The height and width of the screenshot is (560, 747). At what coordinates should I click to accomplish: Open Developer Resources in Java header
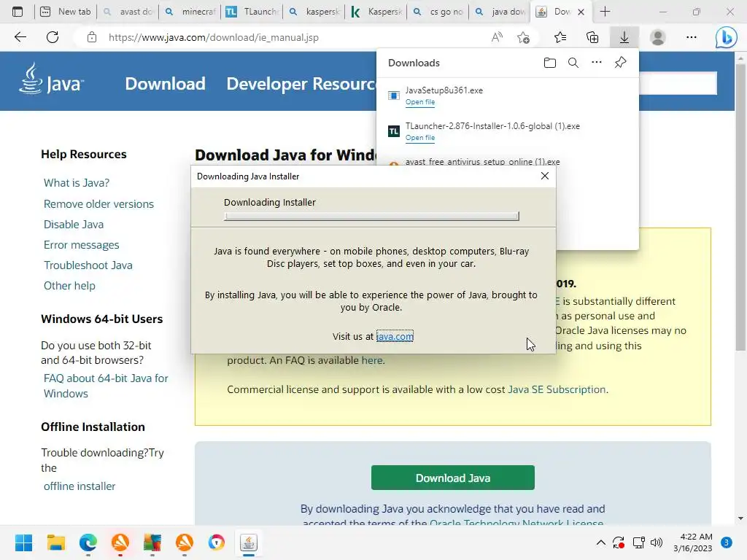[x=301, y=83]
